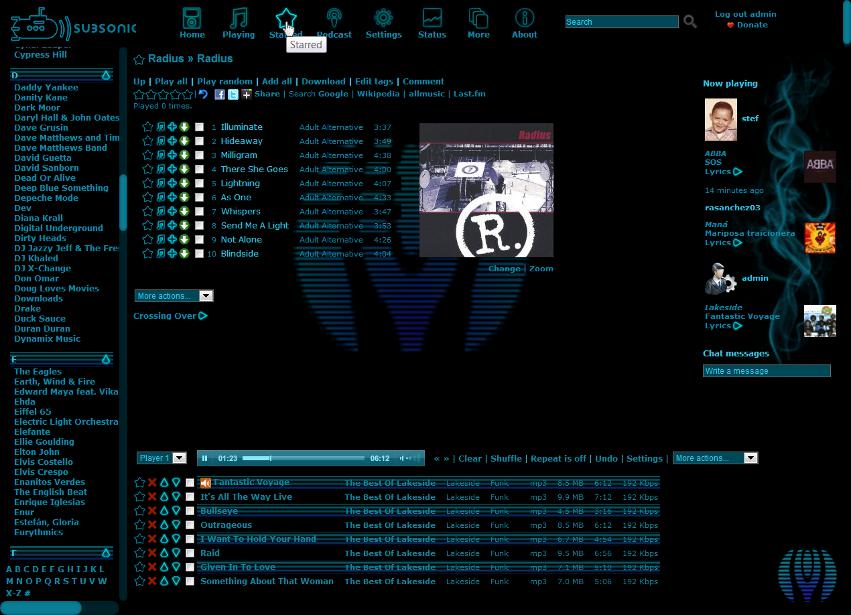Open the play queue More actions dropdown
The height and width of the screenshot is (615, 851).
(x=715, y=458)
